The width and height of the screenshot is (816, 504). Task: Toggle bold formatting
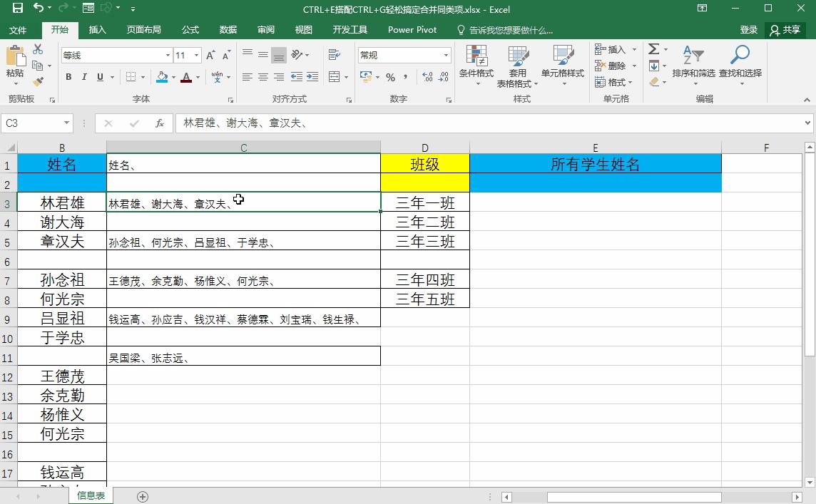click(68, 76)
